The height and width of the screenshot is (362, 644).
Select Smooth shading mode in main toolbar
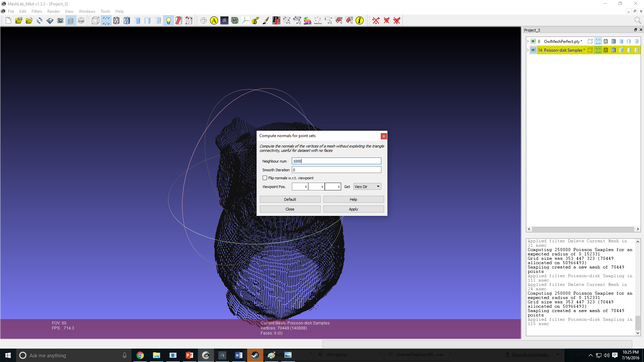[x=148, y=21]
